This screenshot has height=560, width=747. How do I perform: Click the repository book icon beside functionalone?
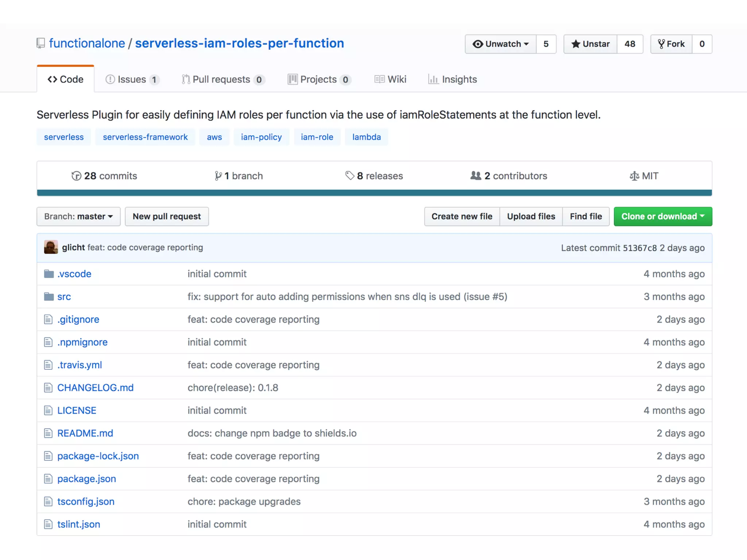(x=40, y=43)
